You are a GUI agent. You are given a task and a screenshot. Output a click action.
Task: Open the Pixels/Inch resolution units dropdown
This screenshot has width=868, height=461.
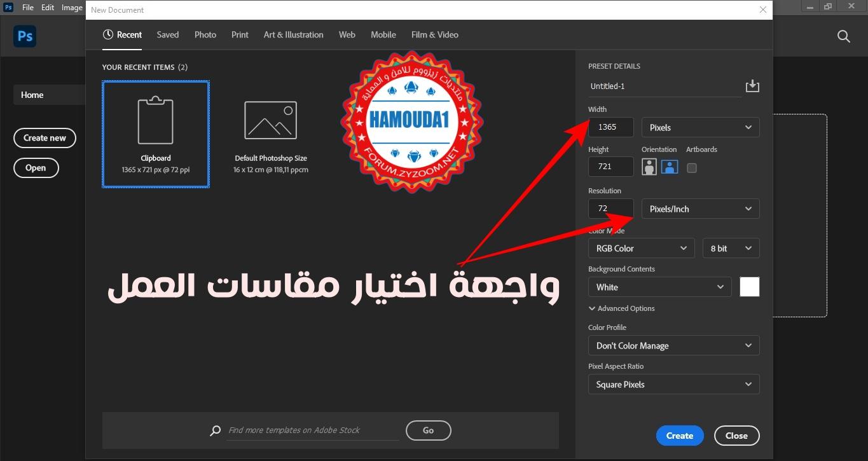click(700, 209)
